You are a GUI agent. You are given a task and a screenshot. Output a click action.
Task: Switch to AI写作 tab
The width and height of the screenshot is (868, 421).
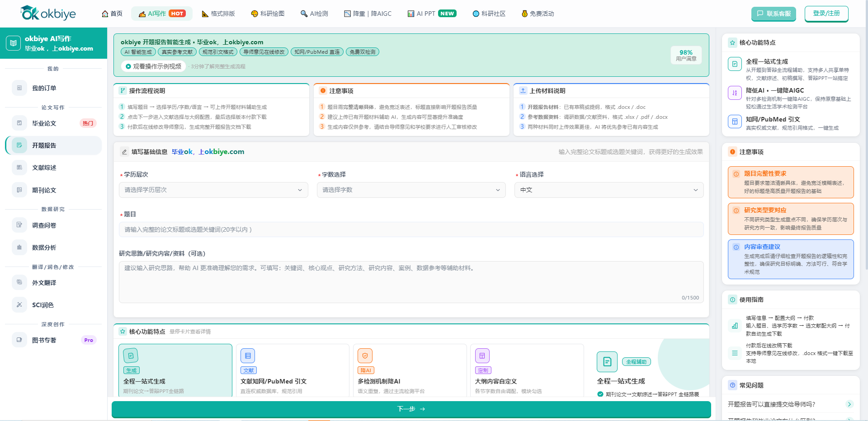coord(162,14)
